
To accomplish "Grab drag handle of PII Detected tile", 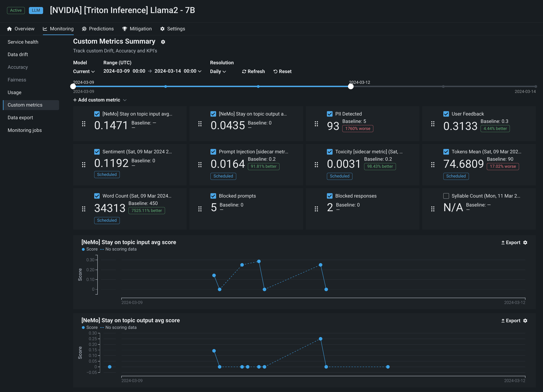I will [x=316, y=124].
